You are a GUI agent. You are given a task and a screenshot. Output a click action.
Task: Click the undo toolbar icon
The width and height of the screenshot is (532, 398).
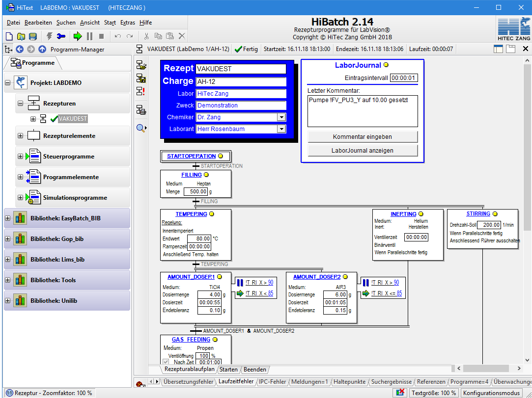(118, 36)
